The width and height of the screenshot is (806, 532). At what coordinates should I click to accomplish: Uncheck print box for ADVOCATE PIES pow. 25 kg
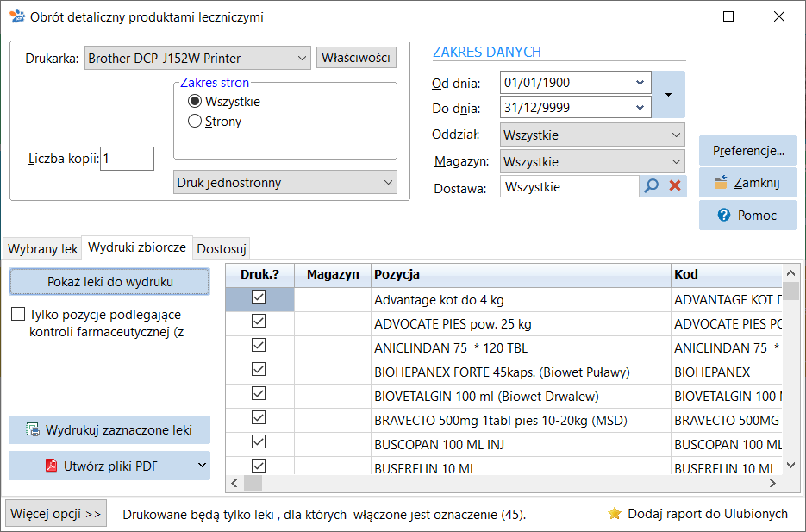(x=259, y=321)
